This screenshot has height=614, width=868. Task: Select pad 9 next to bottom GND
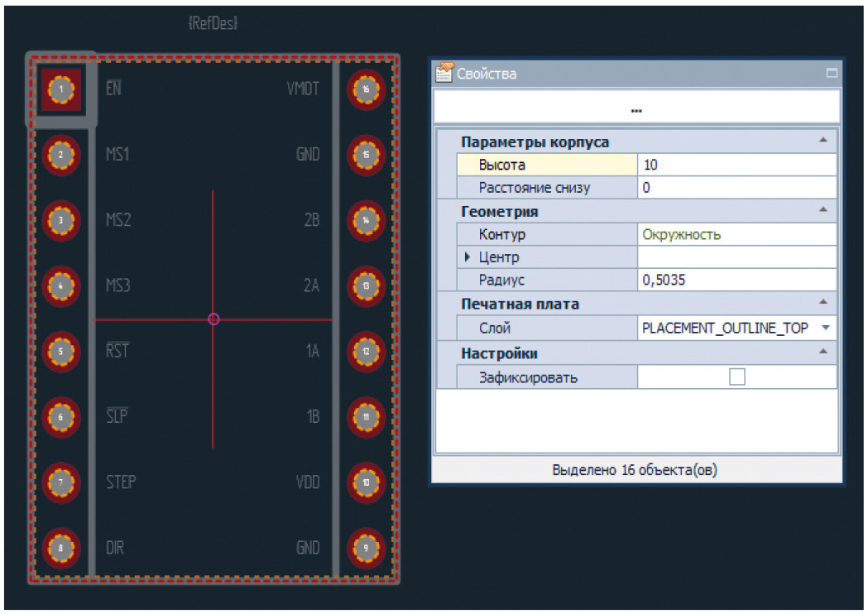point(366,549)
